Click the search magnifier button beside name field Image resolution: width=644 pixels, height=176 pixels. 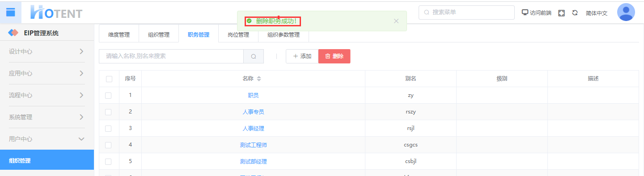pyautogui.click(x=254, y=56)
